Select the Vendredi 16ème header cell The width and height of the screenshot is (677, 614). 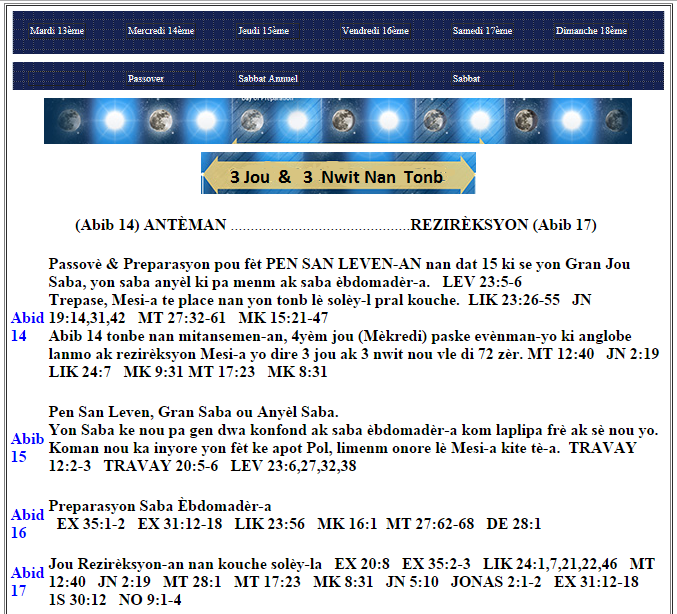coord(375,31)
